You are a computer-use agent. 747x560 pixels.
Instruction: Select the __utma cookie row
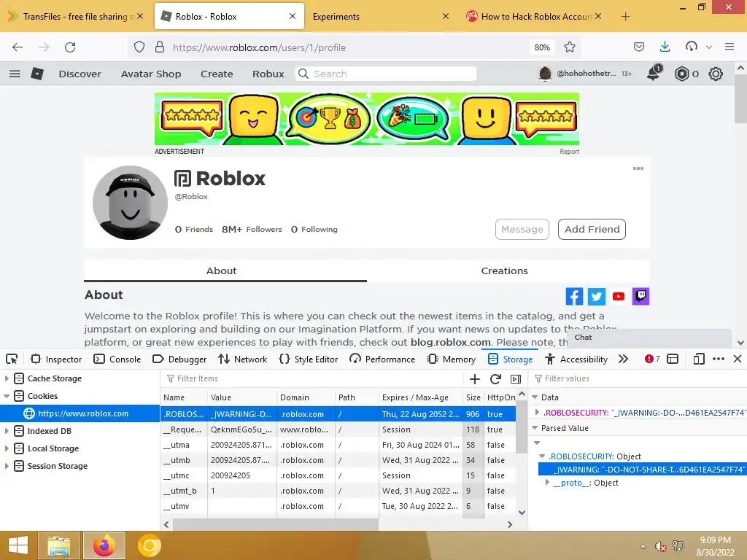(x=338, y=446)
